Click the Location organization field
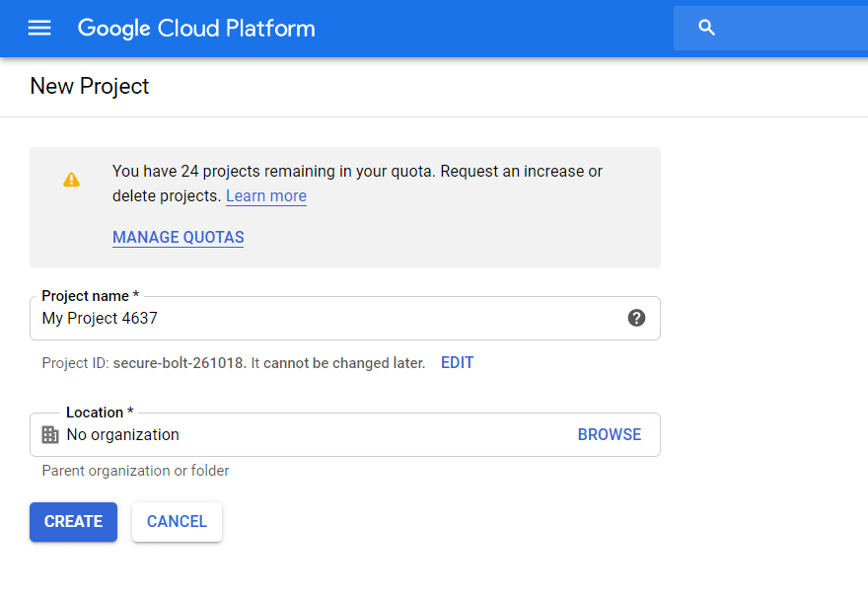The image size is (868, 601). coord(296,434)
